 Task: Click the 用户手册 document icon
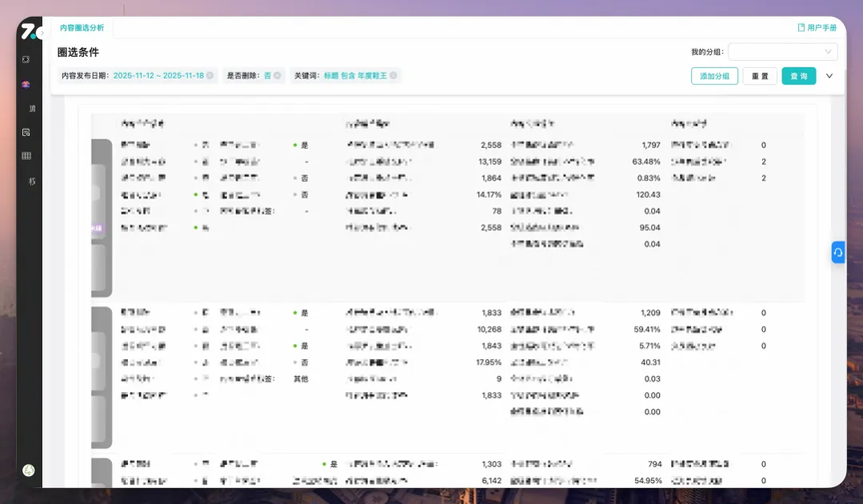(x=801, y=28)
